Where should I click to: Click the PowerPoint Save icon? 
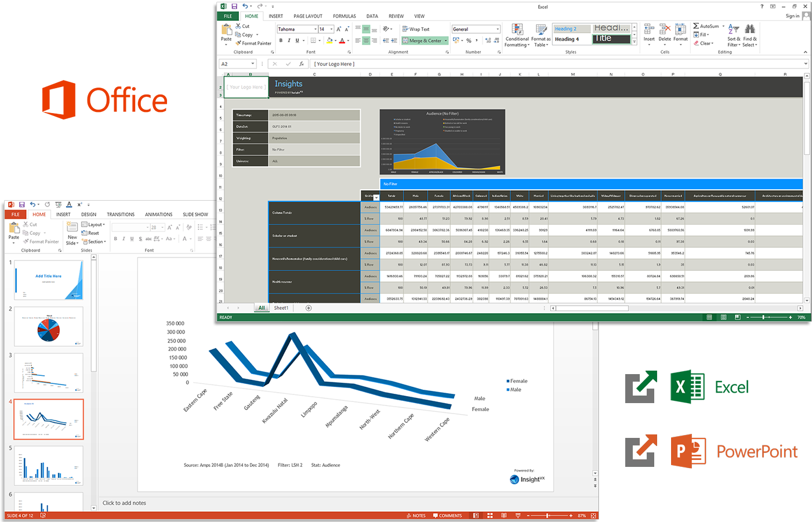click(x=21, y=204)
